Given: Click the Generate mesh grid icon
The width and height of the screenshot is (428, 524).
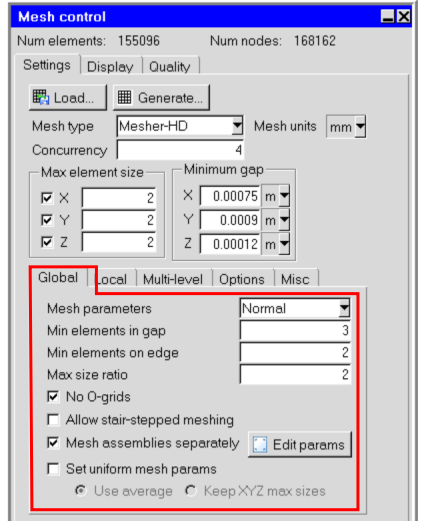Looking at the screenshot, I should 124,98.
